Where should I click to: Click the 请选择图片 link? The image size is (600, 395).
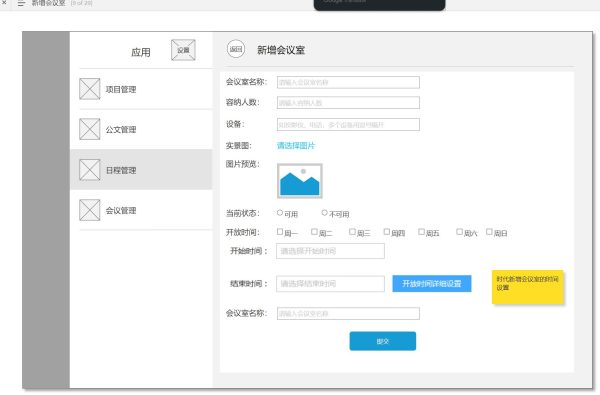click(x=296, y=145)
